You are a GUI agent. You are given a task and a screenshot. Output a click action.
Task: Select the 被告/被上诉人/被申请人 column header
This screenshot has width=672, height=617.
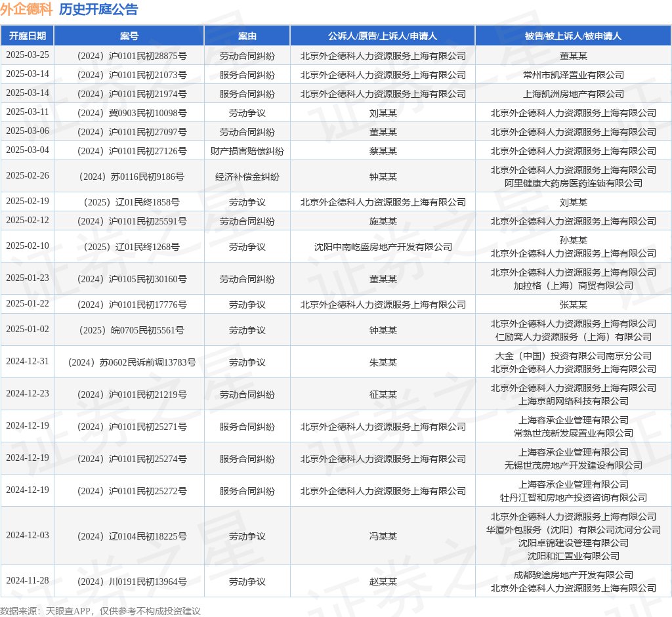click(573, 36)
